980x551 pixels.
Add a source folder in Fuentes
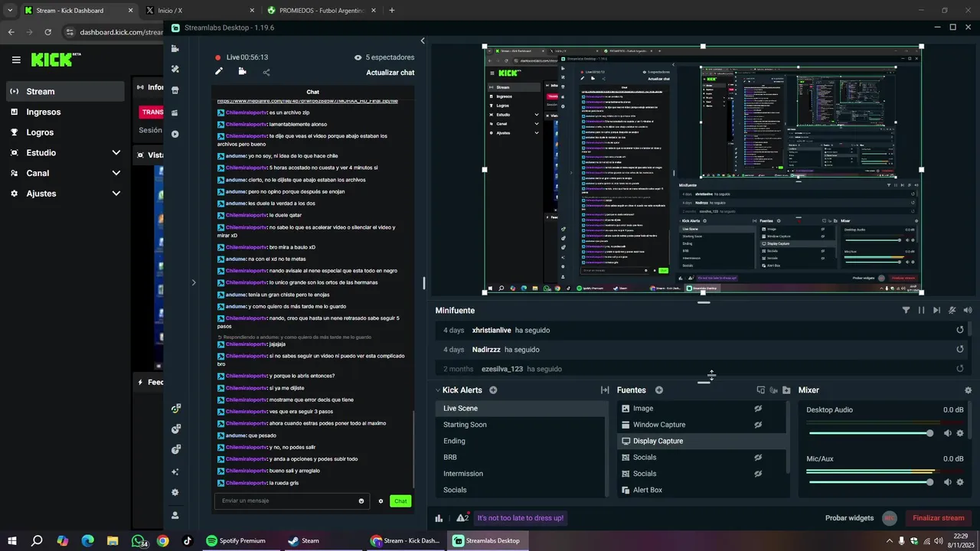click(x=786, y=390)
